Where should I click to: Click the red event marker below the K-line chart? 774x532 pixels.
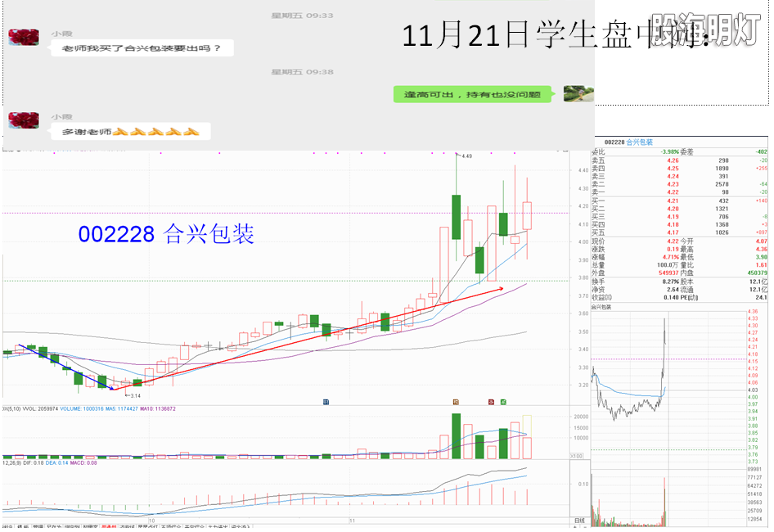[x=491, y=402]
